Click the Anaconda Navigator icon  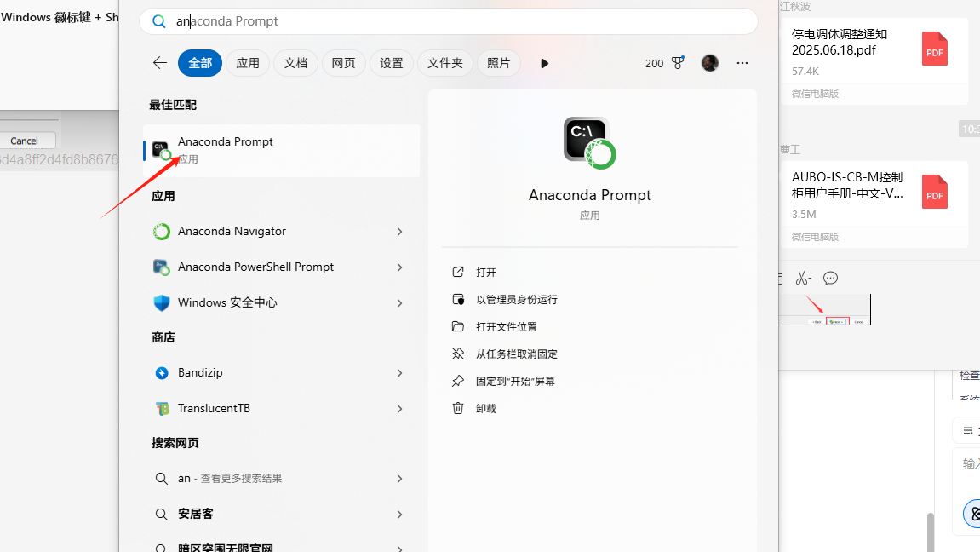(161, 232)
